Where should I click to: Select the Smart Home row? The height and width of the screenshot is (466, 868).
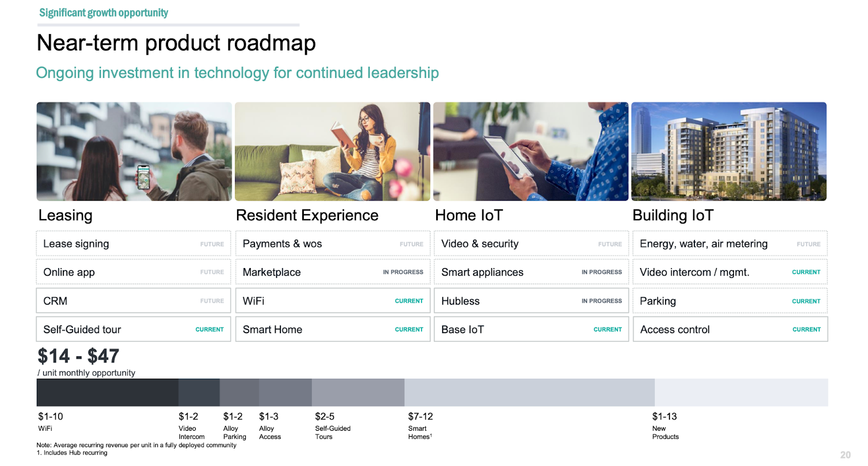[x=333, y=329]
